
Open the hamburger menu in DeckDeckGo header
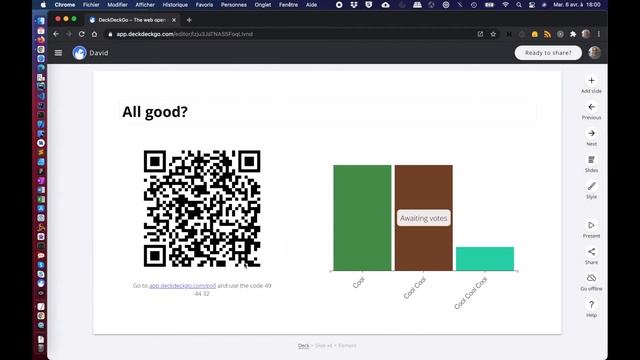pos(58,53)
